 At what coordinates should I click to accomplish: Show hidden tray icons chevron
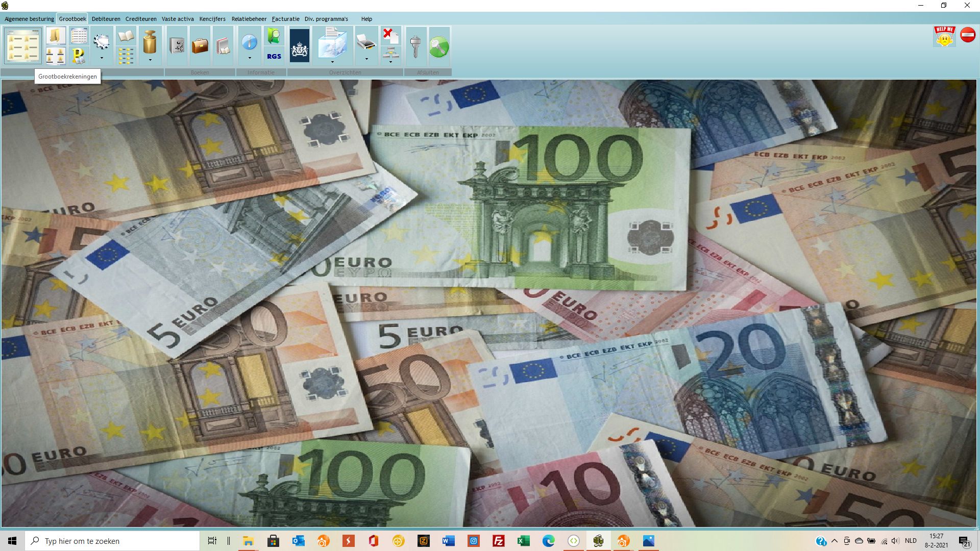(x=835, y=541)
